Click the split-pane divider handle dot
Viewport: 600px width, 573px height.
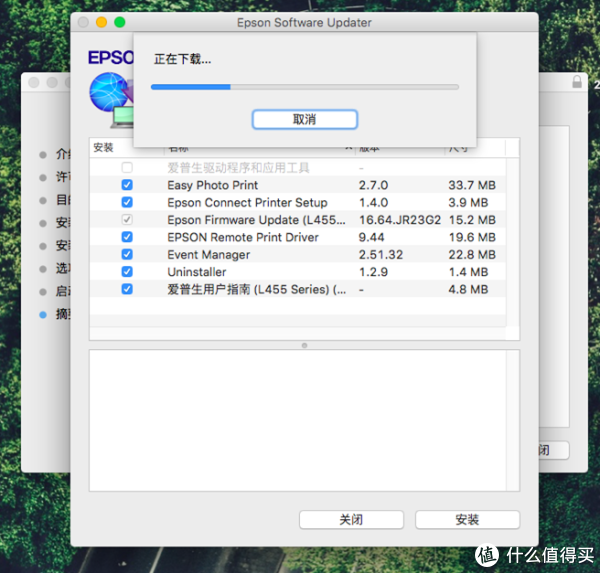(304, 345)
